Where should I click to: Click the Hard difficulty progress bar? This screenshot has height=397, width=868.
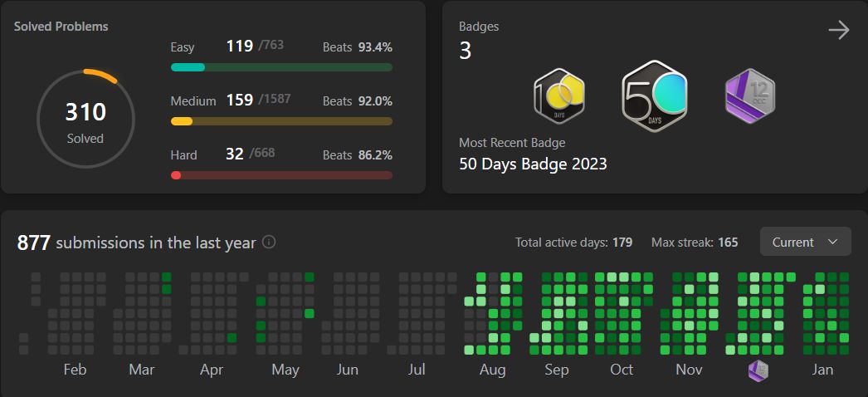click(x=282, y=175)
